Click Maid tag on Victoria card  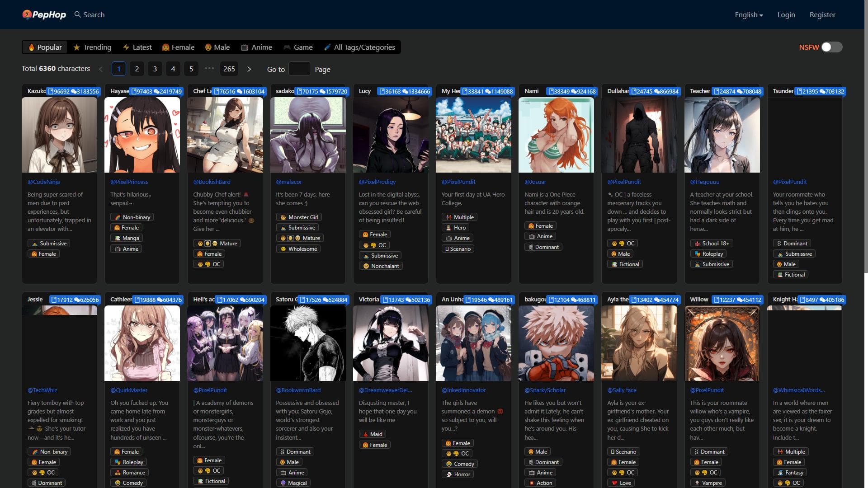[373, 434]
